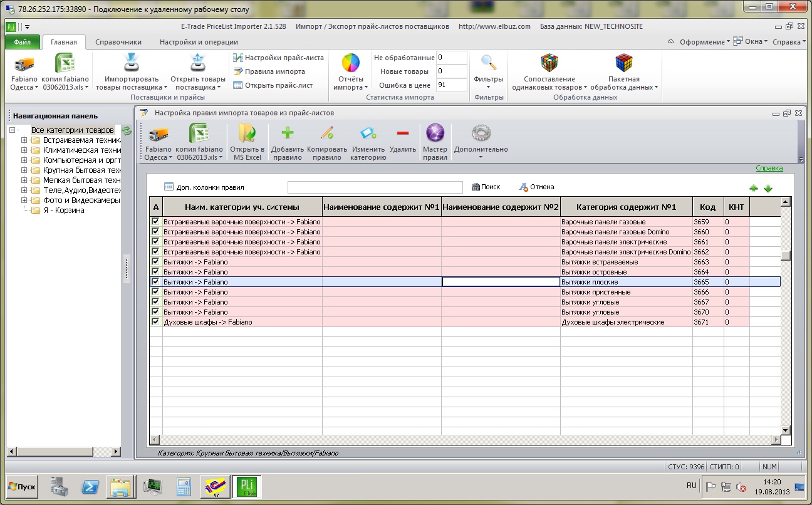Refresh the navigation panel category tree
812x505 pixels.
point(127,130)
